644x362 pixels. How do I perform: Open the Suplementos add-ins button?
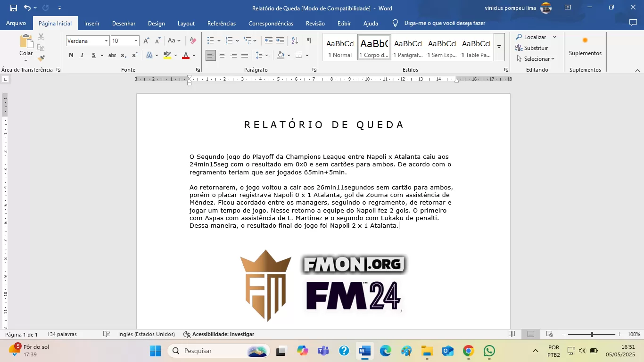[585, 46]
